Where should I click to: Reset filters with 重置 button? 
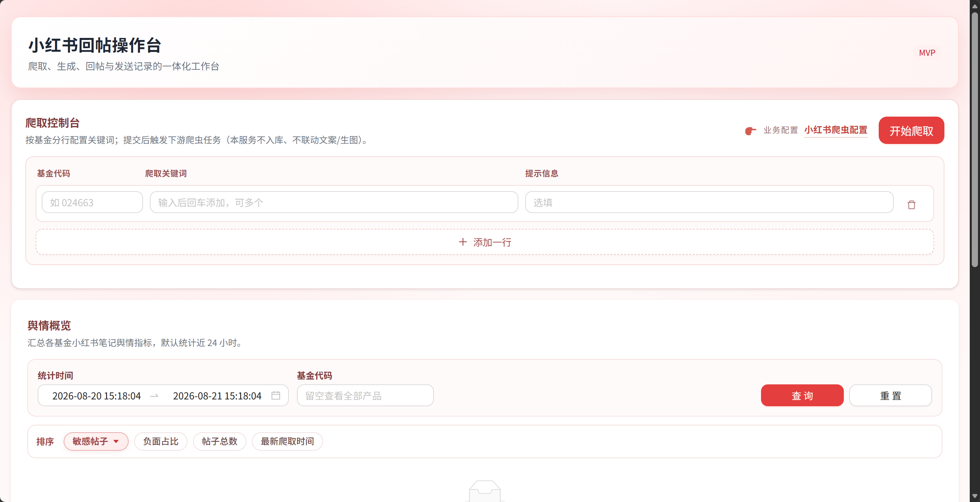(x=890, y=396)
